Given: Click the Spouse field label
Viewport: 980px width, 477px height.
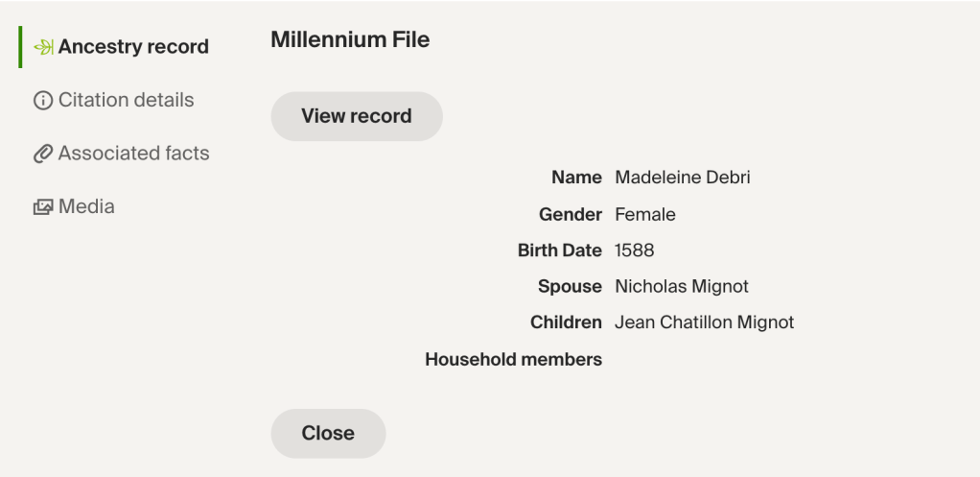Looking at the screenshot, I should 570,287.
